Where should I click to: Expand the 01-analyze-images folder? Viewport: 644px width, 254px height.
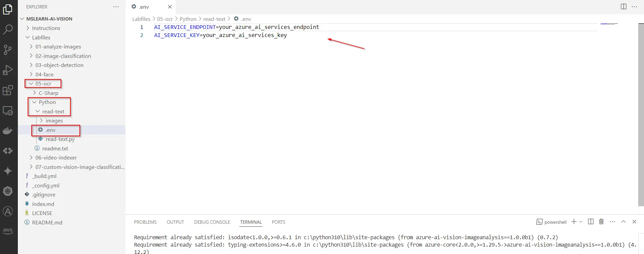58,47
